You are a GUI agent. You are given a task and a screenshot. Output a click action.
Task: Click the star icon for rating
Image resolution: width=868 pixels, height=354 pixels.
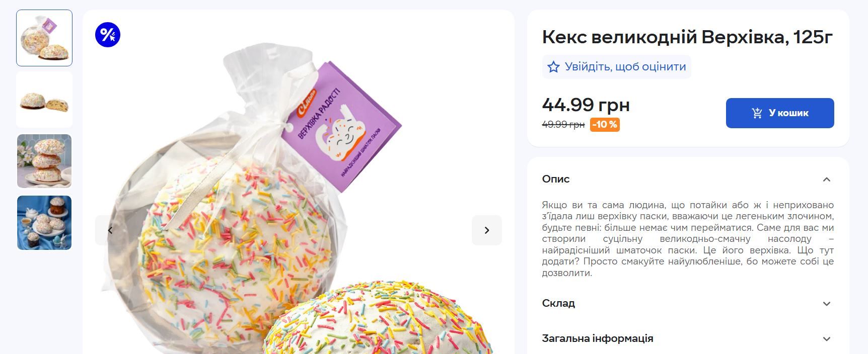pyautogui.click(x=553, y=66)
